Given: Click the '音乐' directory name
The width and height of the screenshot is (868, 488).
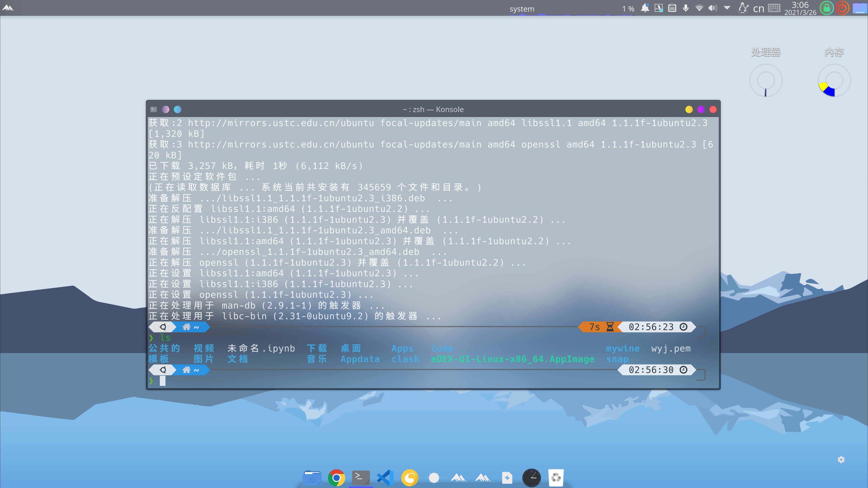Looking at the screenshot, I should point(317,359).
